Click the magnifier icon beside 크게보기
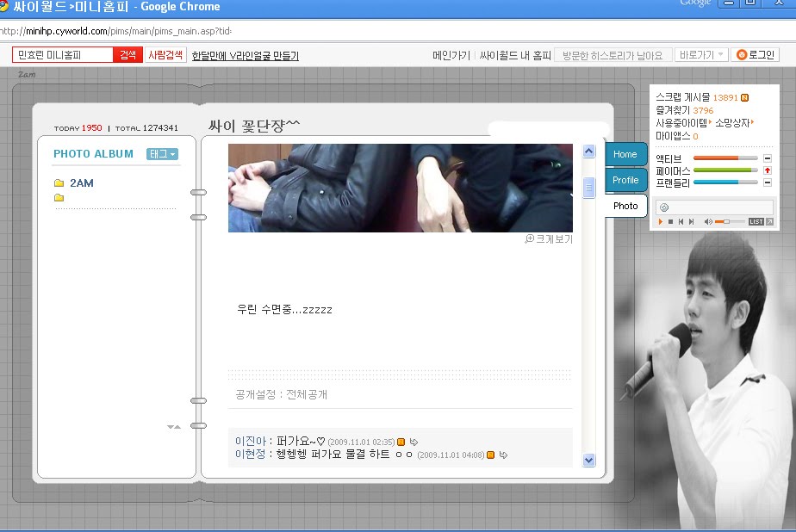This screenshot has width=796, height=532. coord(530,238)
